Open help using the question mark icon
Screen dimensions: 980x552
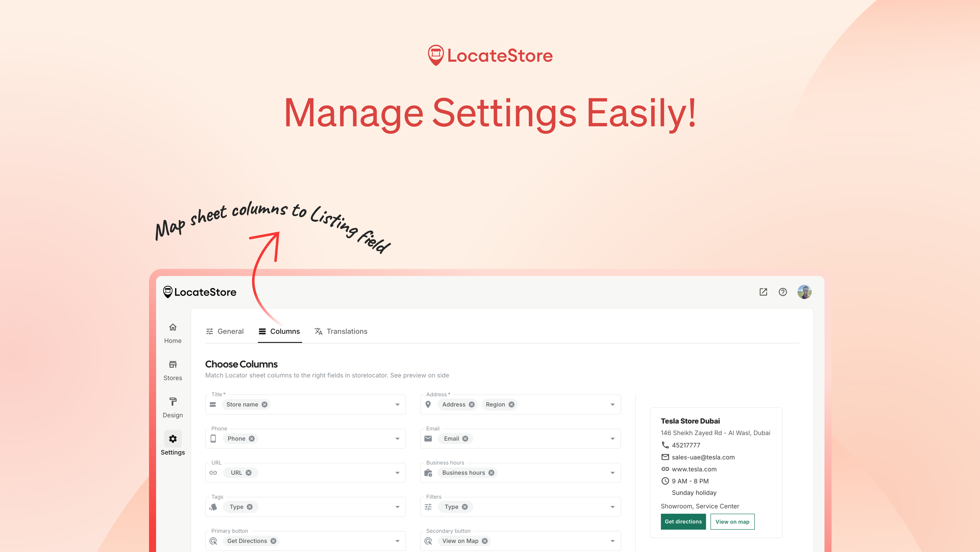783,292
